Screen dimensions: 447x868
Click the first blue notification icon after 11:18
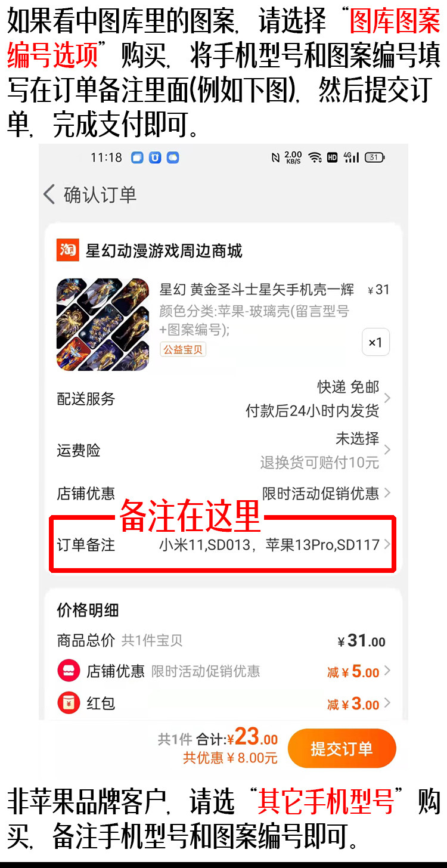(137, 157)
